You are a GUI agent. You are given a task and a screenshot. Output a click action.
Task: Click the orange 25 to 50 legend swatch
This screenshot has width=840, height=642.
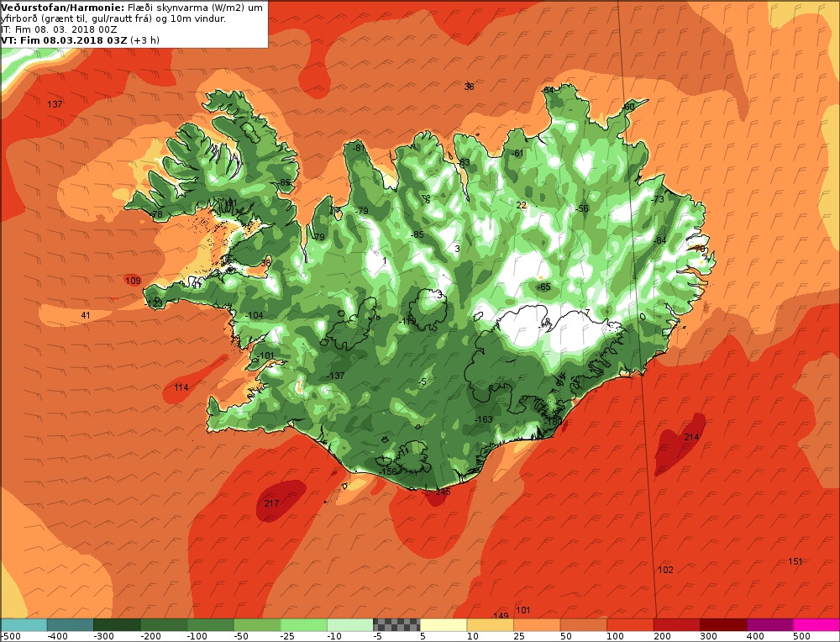tap(537, 625)
